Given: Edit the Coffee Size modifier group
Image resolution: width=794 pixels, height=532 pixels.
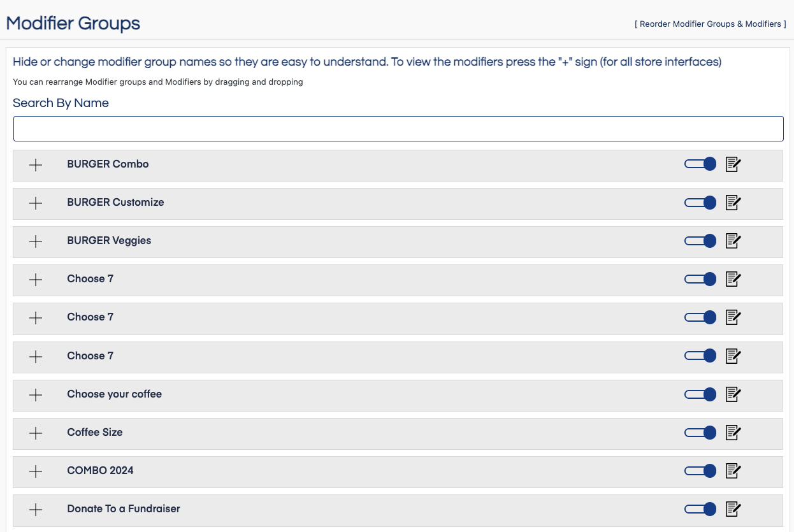Looking at the screenshot, I should (x=733, y=433).
